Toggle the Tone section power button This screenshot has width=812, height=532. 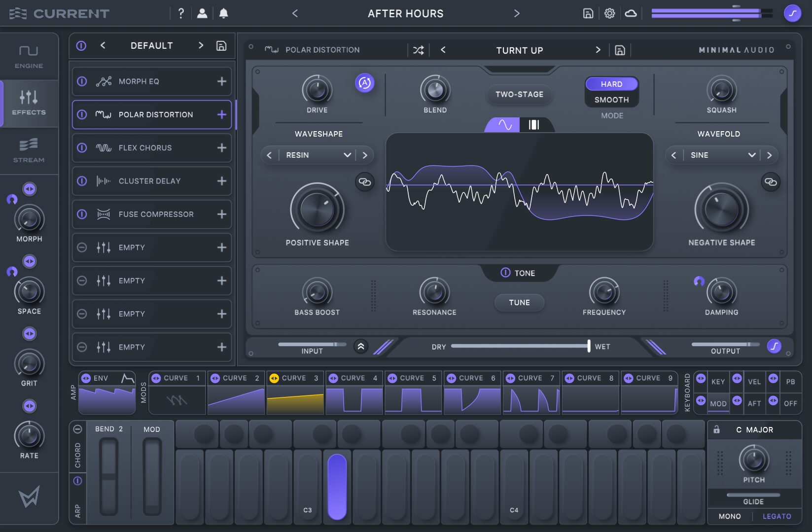coord(505,273)
